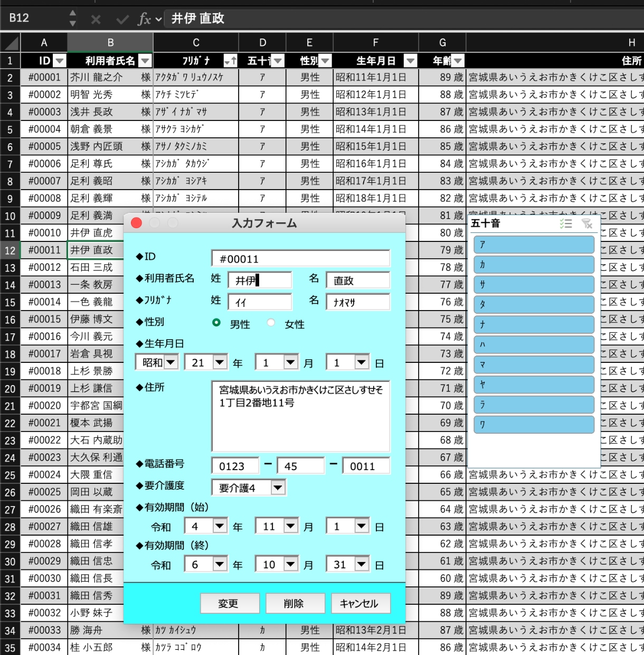Click the ID field showing #00011
Viewport: 644px width, 655px height.
pos(300,258)
